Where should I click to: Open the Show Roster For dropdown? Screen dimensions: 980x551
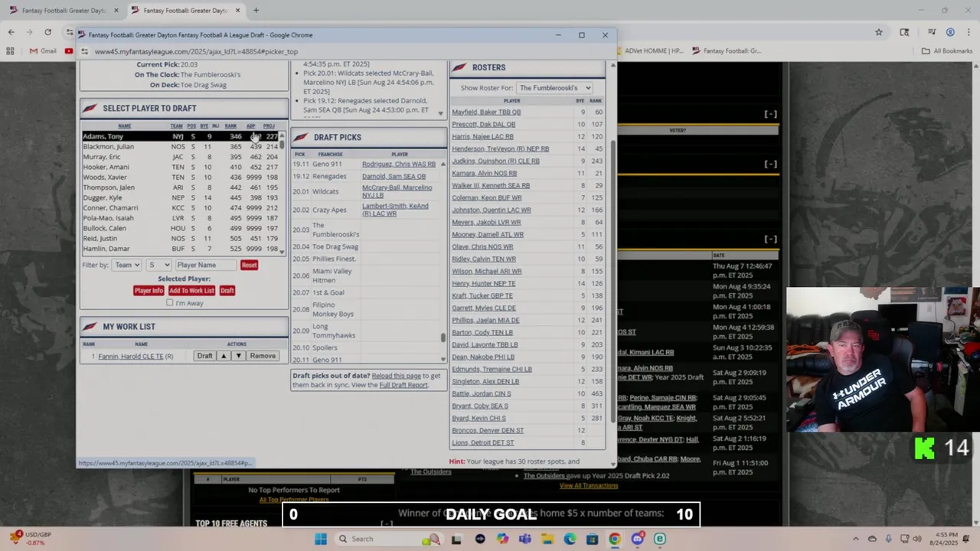click(x=554, y=88)
